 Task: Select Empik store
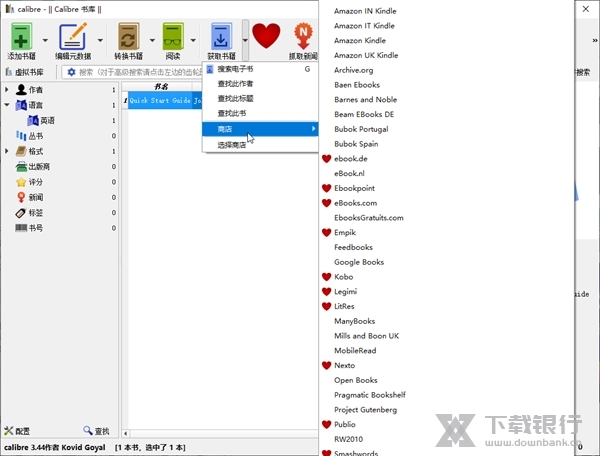click(339, 233)
